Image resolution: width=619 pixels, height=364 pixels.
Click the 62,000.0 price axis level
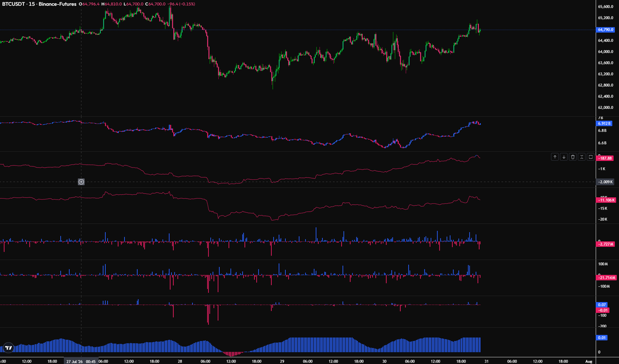605,108
